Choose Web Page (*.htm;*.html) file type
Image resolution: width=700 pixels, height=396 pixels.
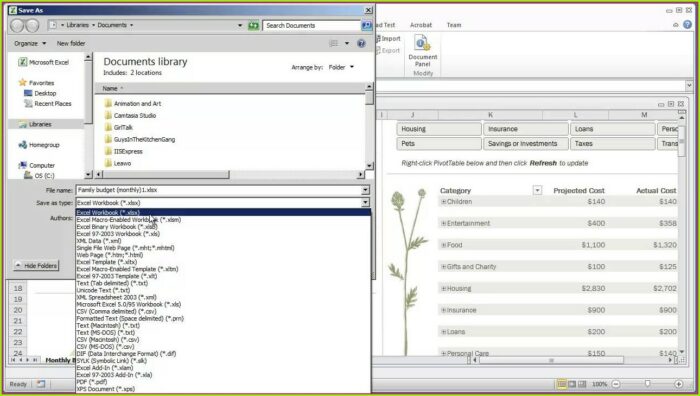(x=223, y=255)
